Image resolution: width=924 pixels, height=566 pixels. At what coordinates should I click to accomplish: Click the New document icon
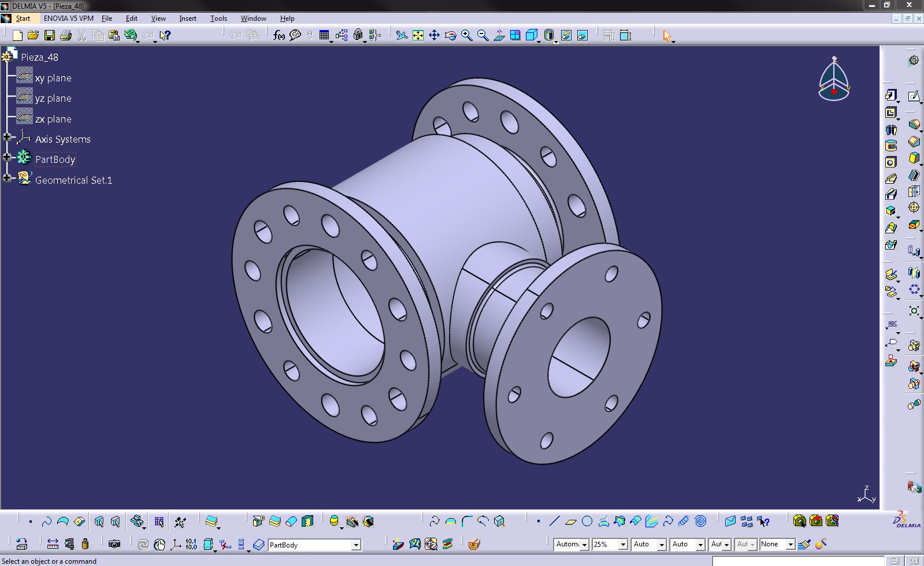[17, 36]
